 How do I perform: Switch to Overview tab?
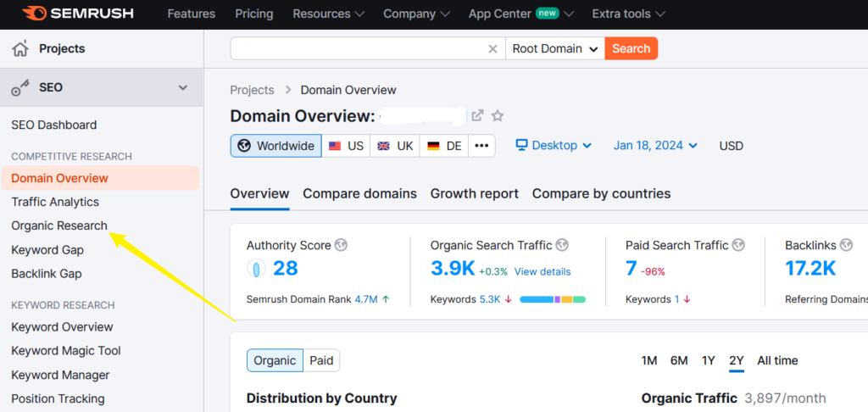tap(259, 193)
